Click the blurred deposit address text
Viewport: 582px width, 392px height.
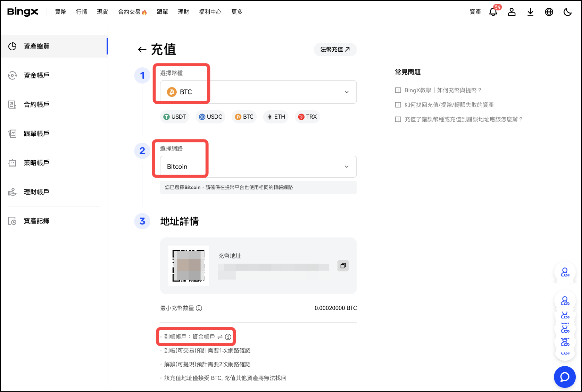pyautogui.click(x=273, y=271)
